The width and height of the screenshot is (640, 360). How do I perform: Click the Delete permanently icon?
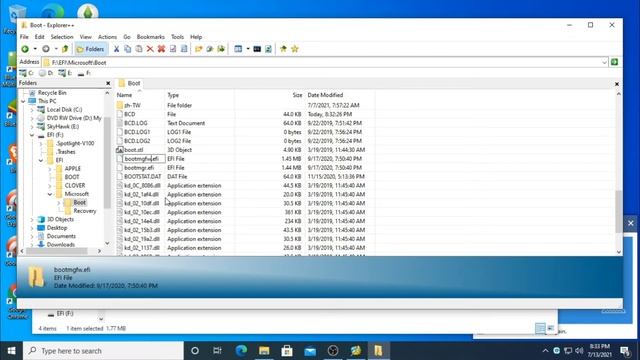(x=161, y=49)
